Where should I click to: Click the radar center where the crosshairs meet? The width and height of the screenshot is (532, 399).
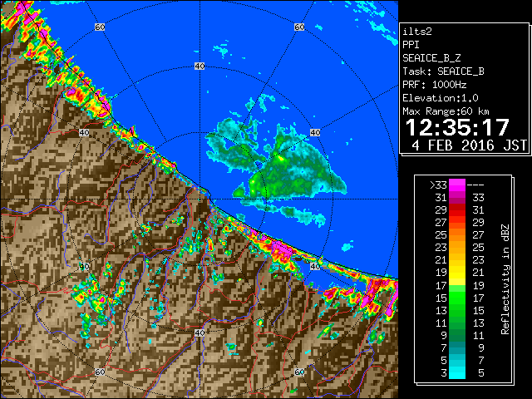coord(199,199)
